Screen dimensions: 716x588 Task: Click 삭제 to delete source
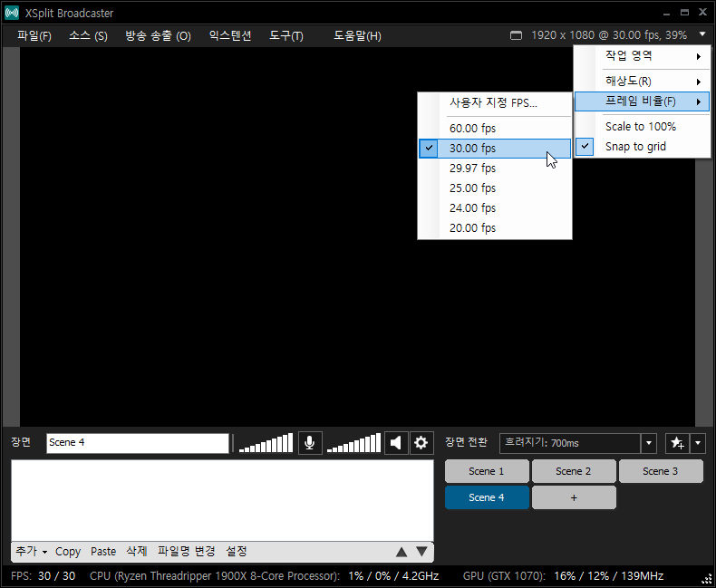pos(137,552)
